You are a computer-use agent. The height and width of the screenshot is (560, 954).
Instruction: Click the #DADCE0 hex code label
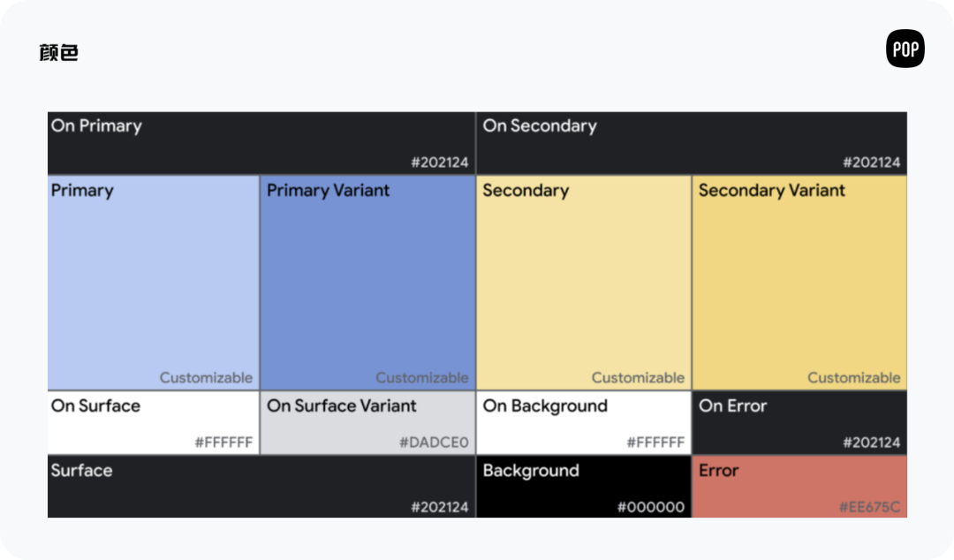click(x=434, y=443)
